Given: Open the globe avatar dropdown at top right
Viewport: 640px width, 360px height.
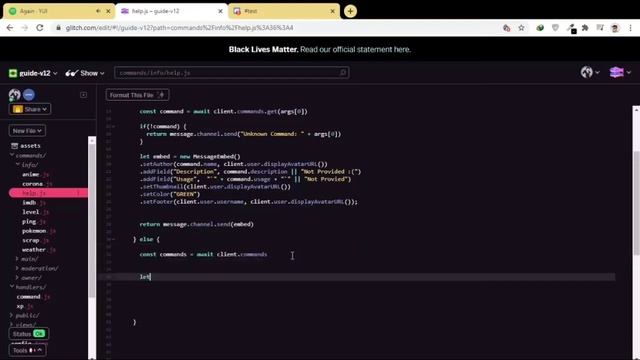Looking at the screenshot, I should (590, 72).
